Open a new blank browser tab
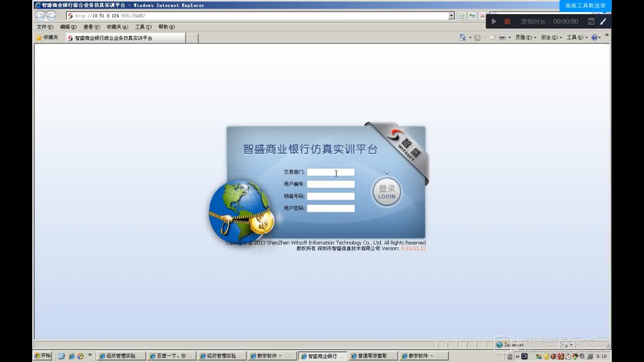Viewport: 644px width, 362px height. [x=192, y=38]
